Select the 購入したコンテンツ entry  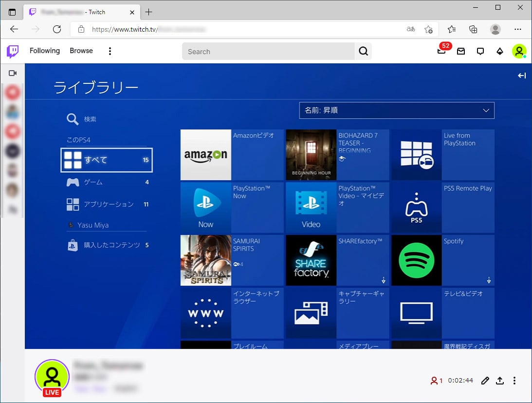(108, 245)
